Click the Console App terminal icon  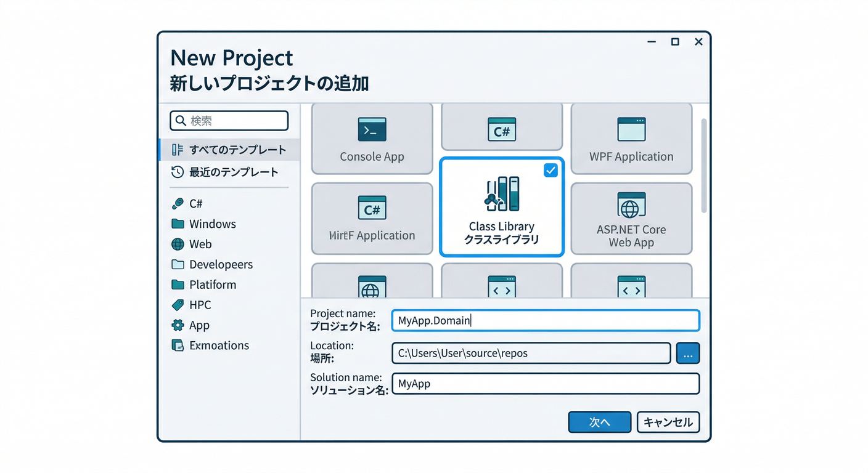point(372,130)
